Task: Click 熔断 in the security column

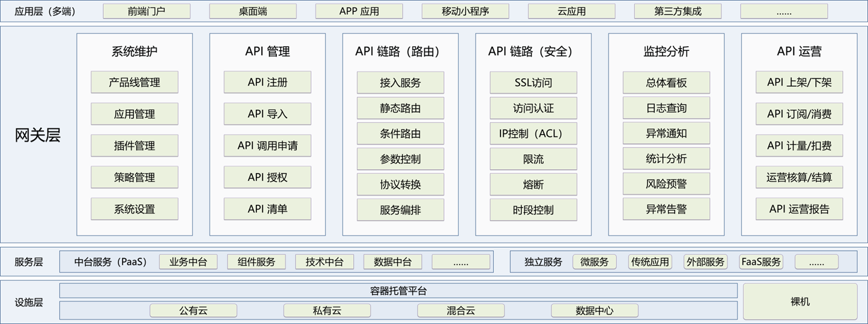Action: (533, 184)
